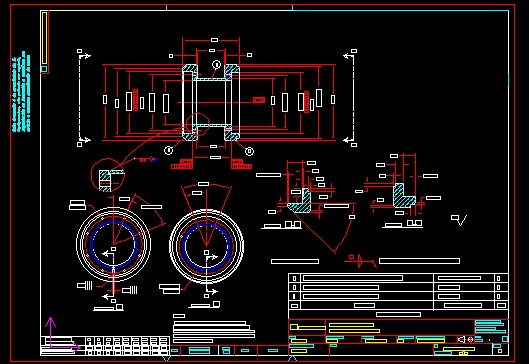Select the balloon callout above the main section
This screenshot has height=364, width=529.
click(x=217, y=64)
